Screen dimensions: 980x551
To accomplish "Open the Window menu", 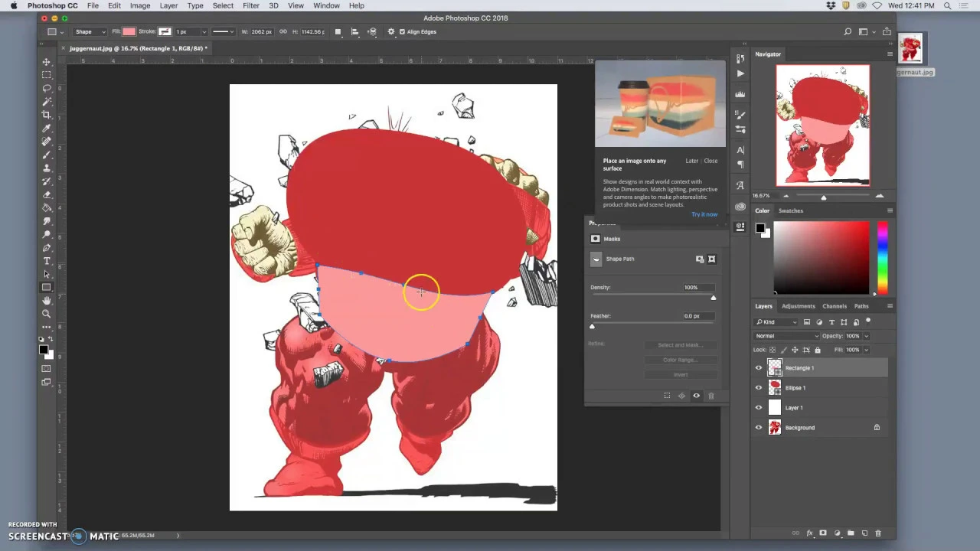I will click(x=326, y=5).
